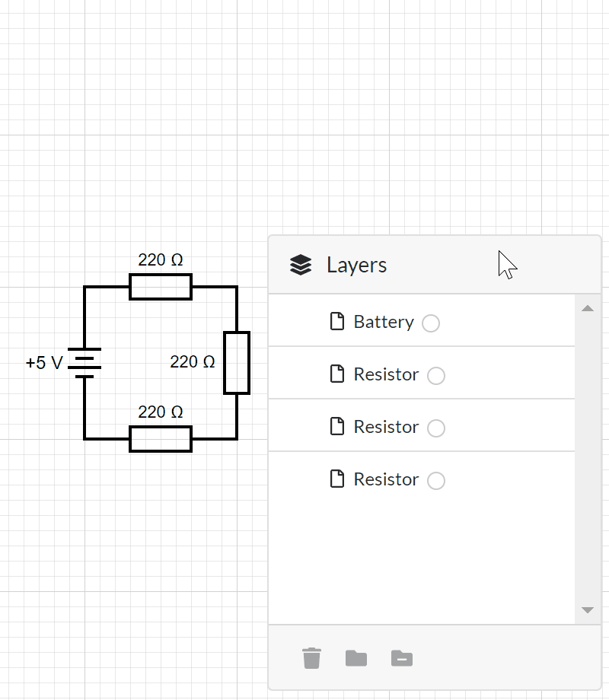
Task: Delete the layer with the trash icon
Action: 311,658
